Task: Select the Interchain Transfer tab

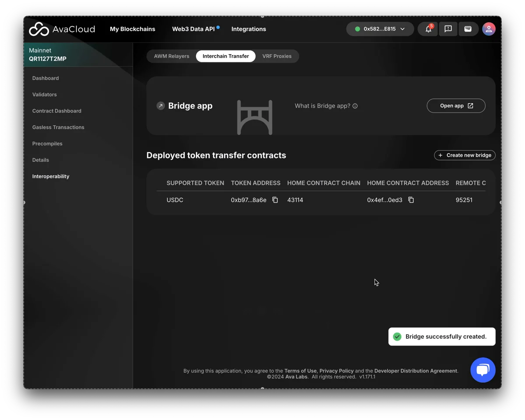Action: (x=226, y=56)
